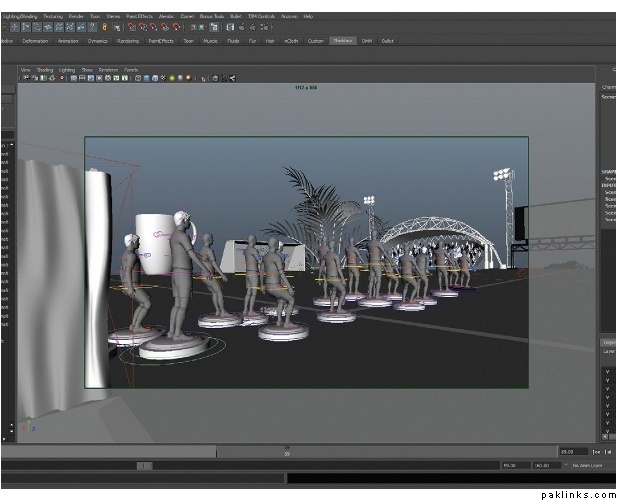
Task: Click the current frame field beside the timeline
Action: coord(574,451)
